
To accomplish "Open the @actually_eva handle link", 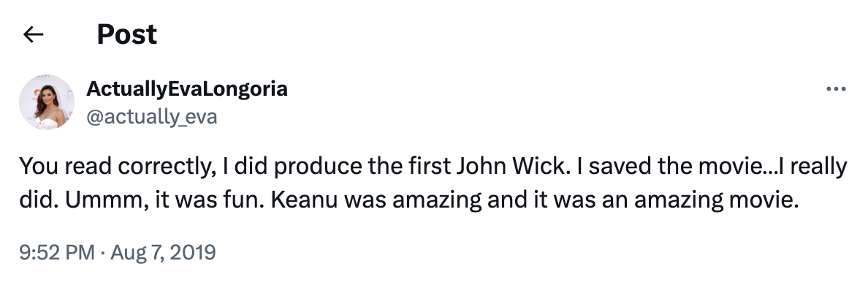I will click(x=152, y=117).
